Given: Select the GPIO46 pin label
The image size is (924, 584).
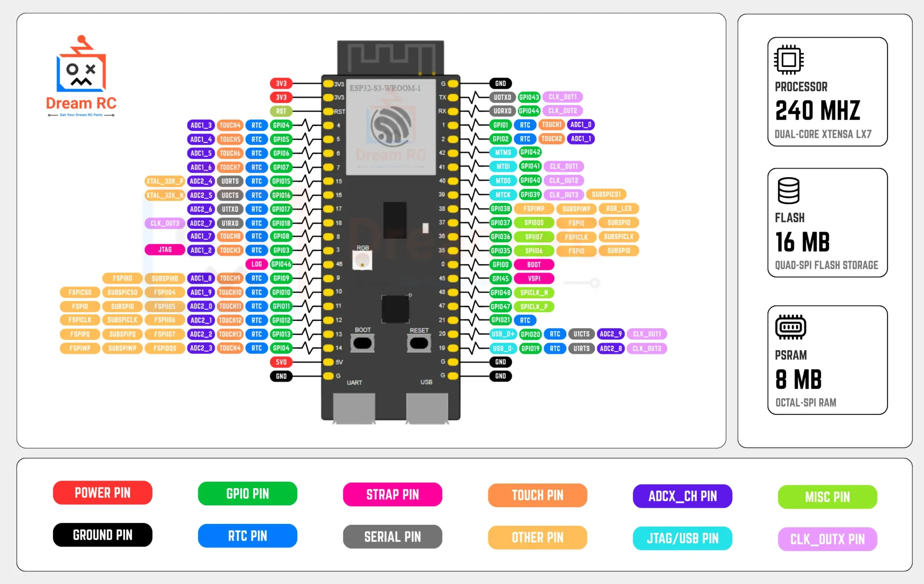Looking at the screenshot, I should (x=281, y=264).
